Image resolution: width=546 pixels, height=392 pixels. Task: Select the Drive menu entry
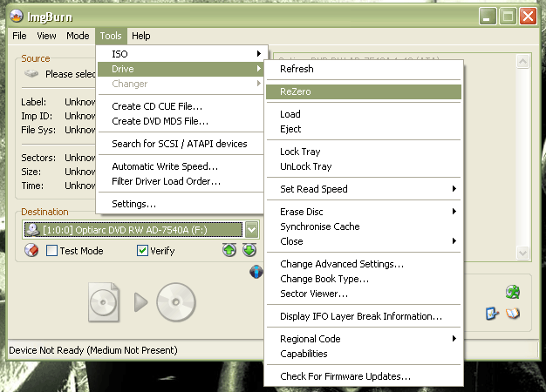[181, 69]
